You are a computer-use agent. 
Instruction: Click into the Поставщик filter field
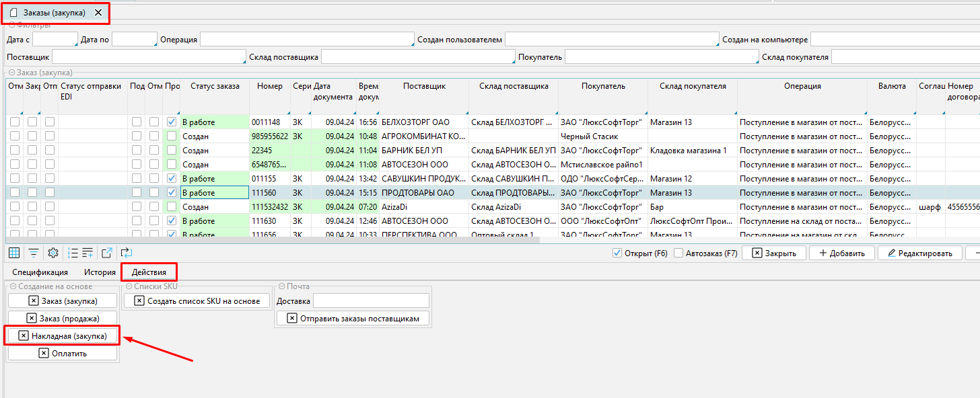[149, 57]
